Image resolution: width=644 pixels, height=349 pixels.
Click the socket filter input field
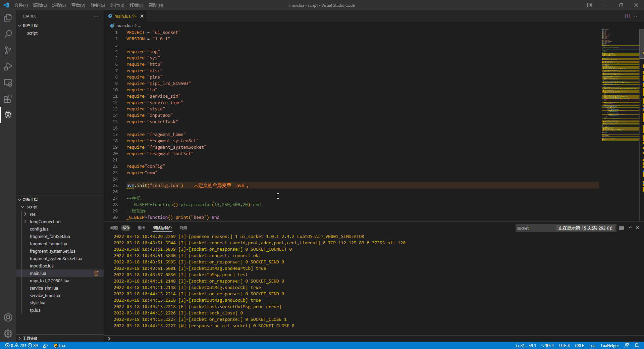[x=535, y=228]
